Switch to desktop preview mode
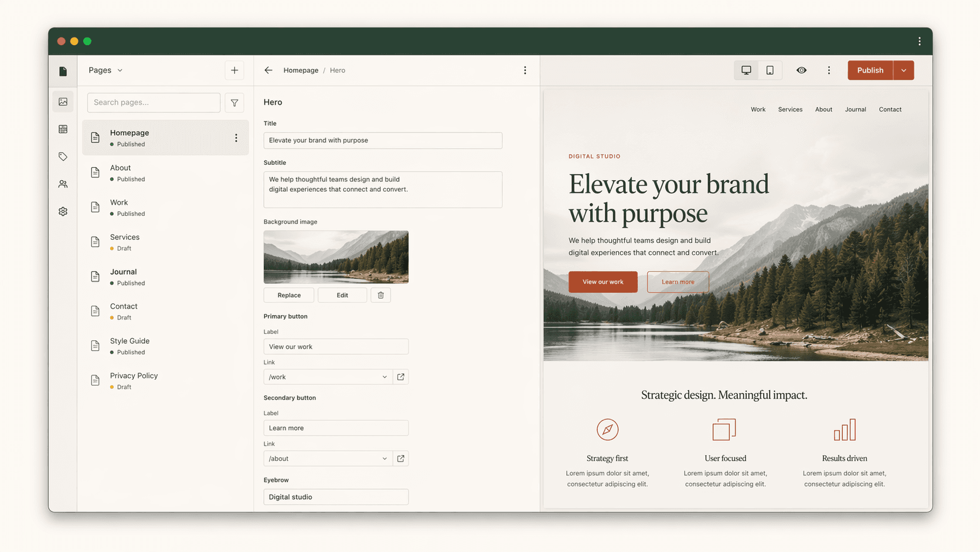The image size is (980, 552). point(746,70)
